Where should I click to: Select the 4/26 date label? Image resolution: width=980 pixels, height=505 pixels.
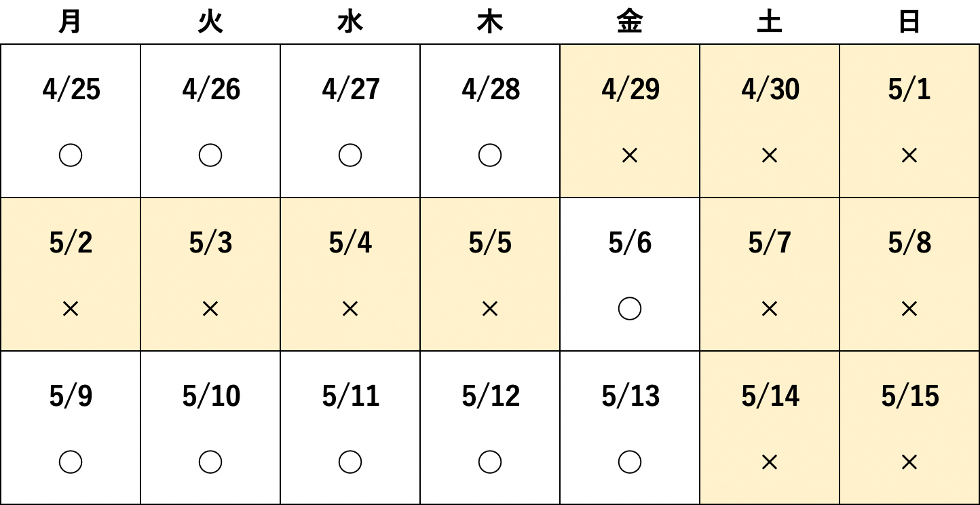point(210,90)
